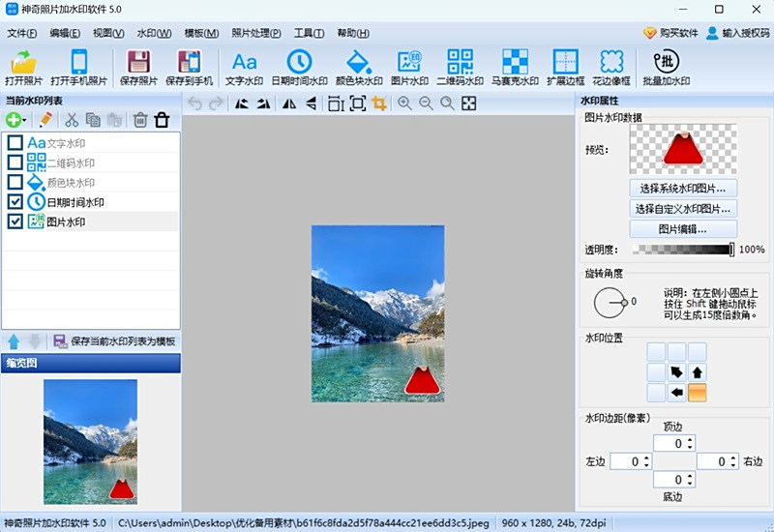774x532 pixels.
Task: Open the green add watermark dropdown arrow
Action: (x=24, y=121)
